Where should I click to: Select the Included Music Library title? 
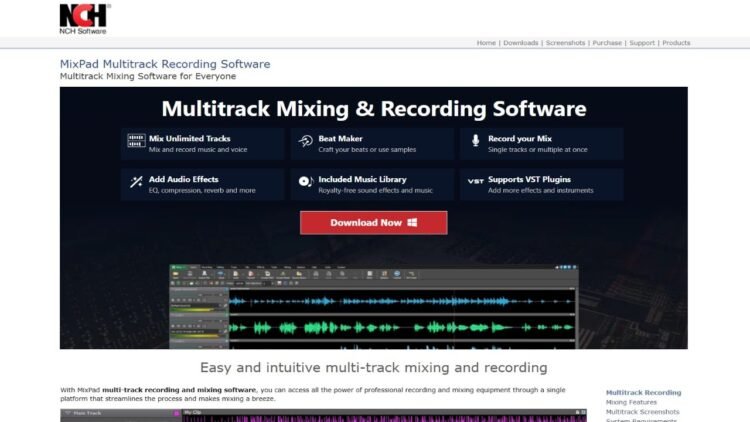click(362, 179)
